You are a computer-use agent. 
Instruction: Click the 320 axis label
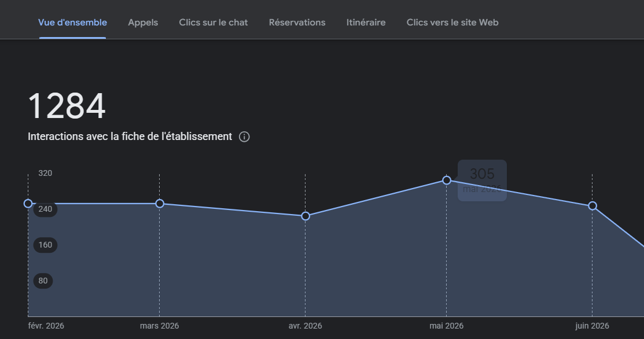(45, 173)
